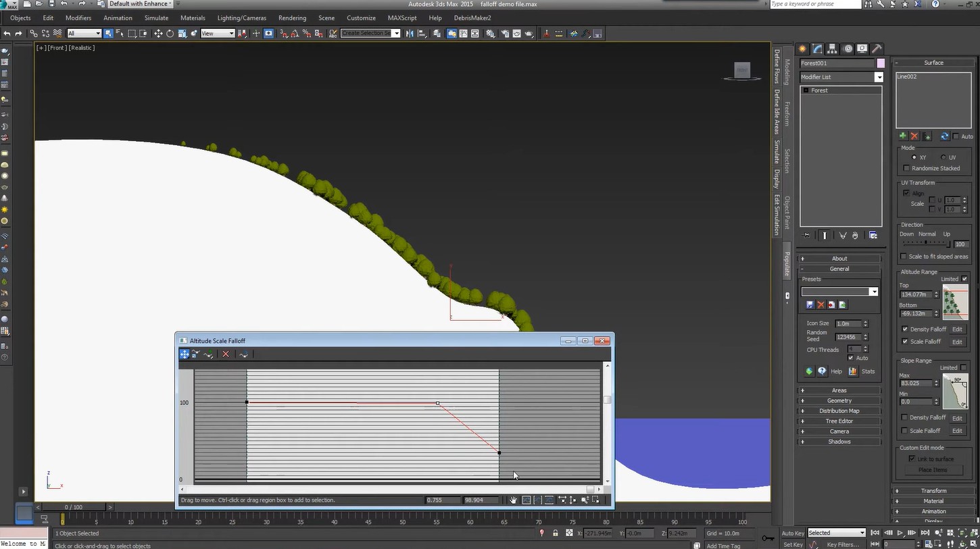Open the Hierarchy tab in command panel
Screen dimensions: 980x549
tap(833, 49)
